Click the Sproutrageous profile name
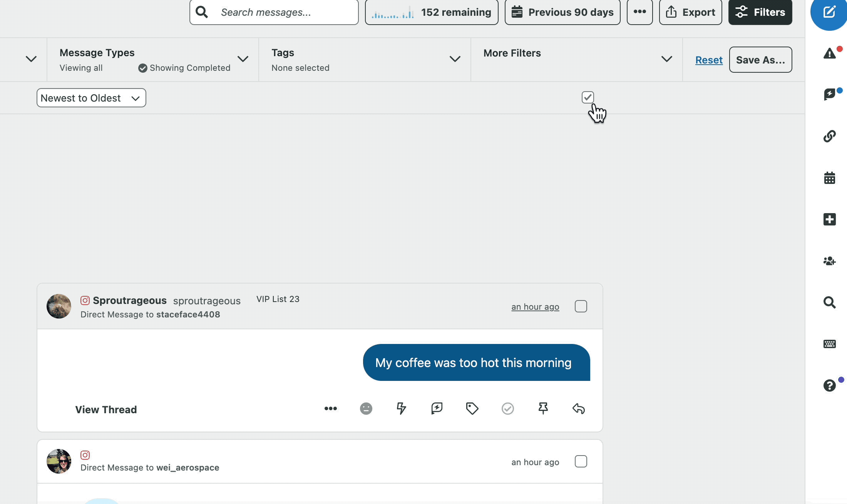 [130, 300]
